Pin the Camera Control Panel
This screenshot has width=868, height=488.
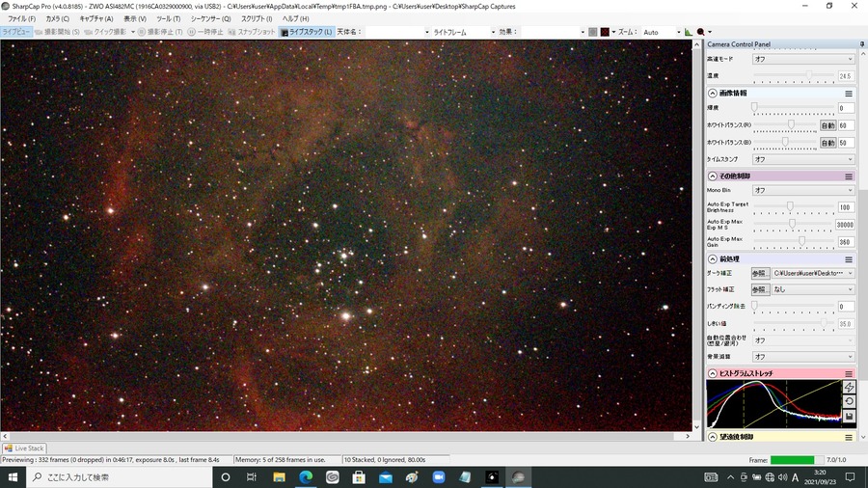(x=862, y=43)
